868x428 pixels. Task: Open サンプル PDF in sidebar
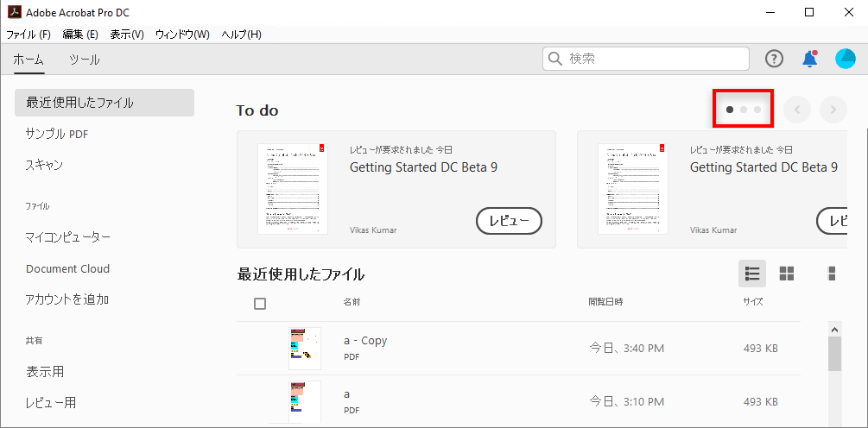pos(57,134)
